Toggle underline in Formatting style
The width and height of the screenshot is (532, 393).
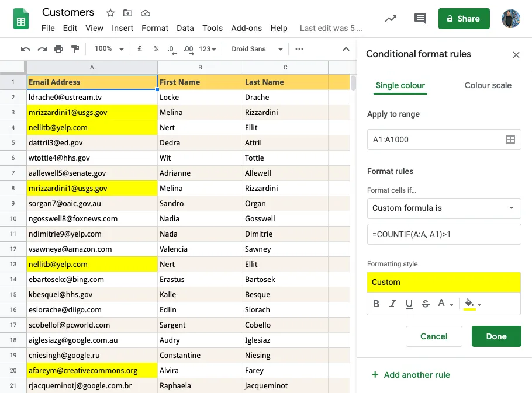coord(409,304)
